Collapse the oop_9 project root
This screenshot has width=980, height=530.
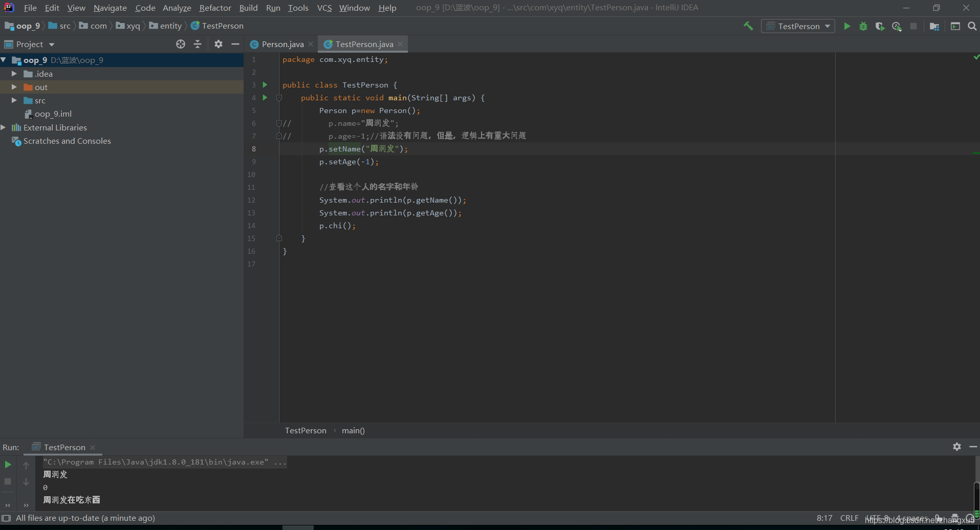pos(4,60)
